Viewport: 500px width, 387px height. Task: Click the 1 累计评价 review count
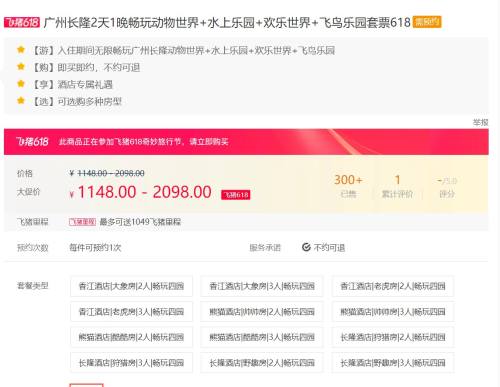[397, 186]
